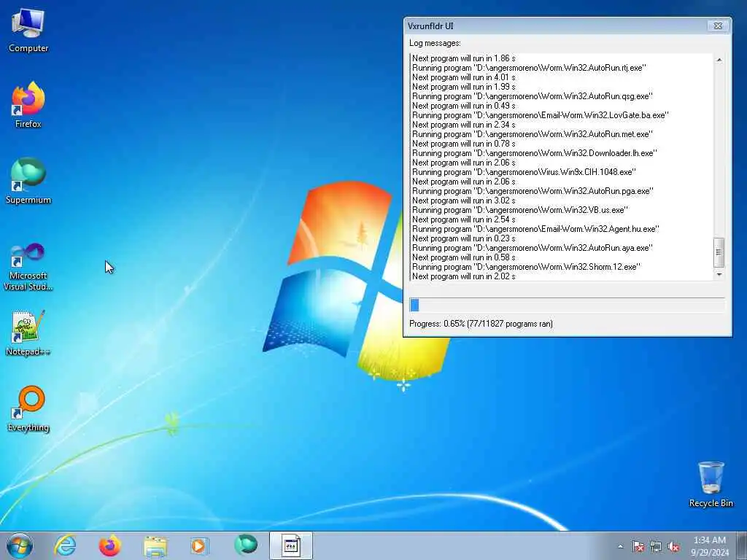Open the muted volume tray icon
Viewport: 747px width, 560px height.
pos(673,547)
